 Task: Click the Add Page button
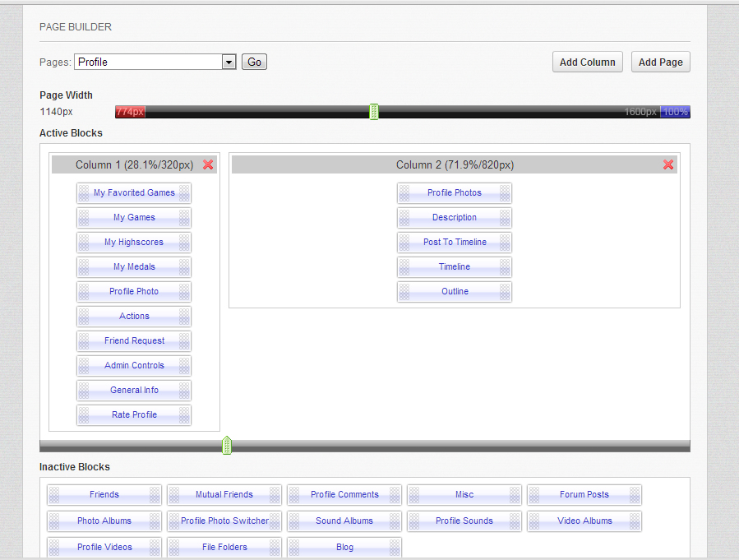pos(660,62)
